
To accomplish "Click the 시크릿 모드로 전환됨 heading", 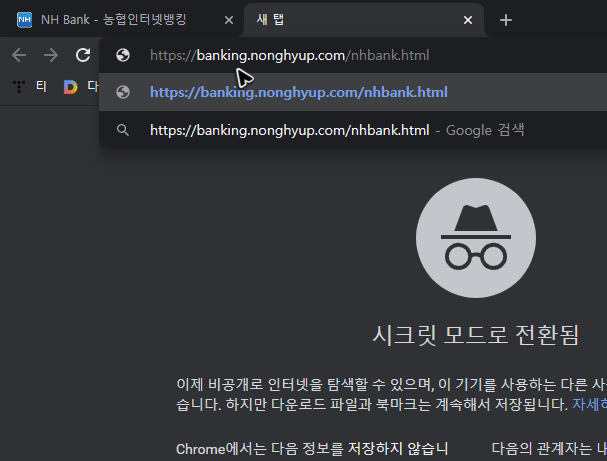I will click(x=476, y=335).
